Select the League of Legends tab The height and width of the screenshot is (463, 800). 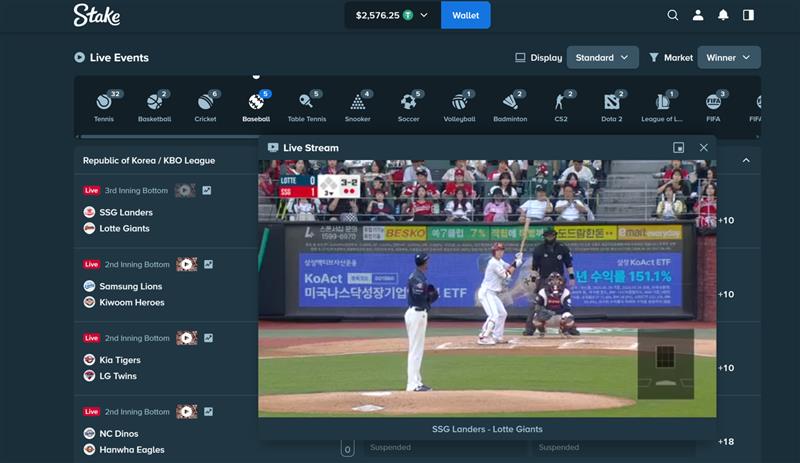coord(662,106)
